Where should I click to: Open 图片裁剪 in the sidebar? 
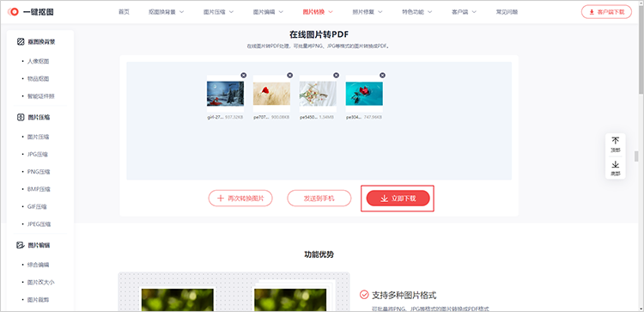tap(38, 300)
